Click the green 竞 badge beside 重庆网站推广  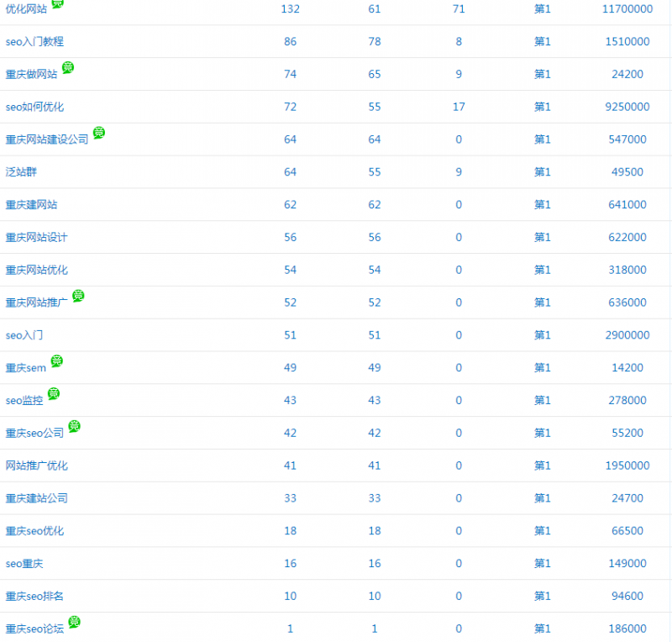[x=78, y=296]
